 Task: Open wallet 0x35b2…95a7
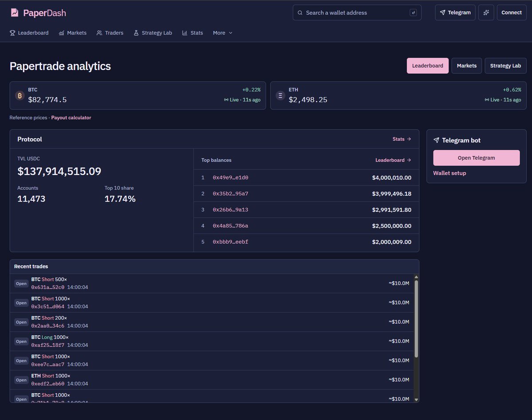click(x=231, y=194)
